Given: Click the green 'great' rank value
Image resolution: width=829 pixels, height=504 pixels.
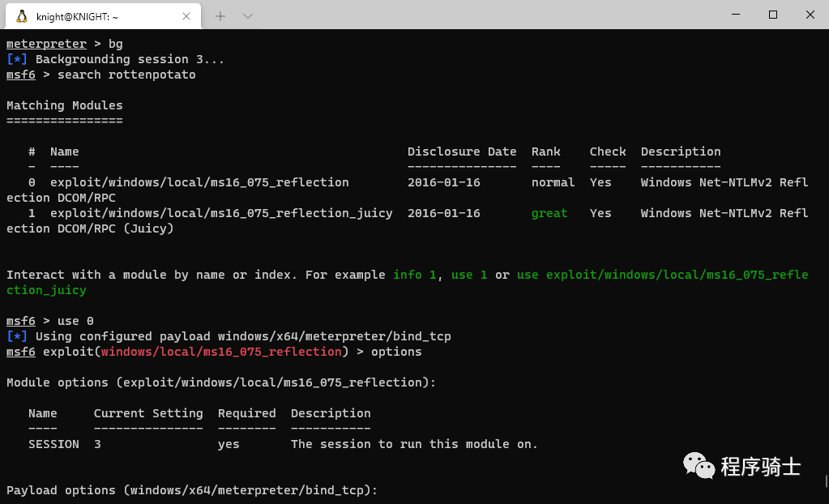Looking at the screenshot, I should (549, 213).
